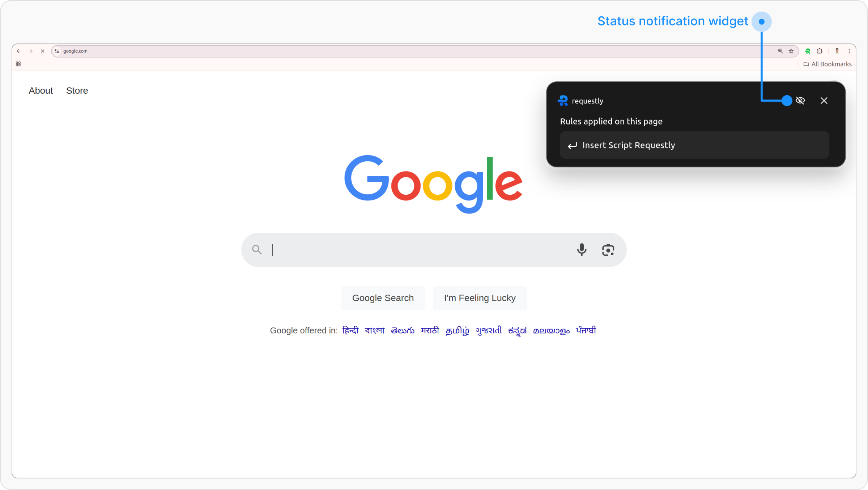Start voice search with microphone icon
Viewport: 868px width, 490px height.
point(582,250)
